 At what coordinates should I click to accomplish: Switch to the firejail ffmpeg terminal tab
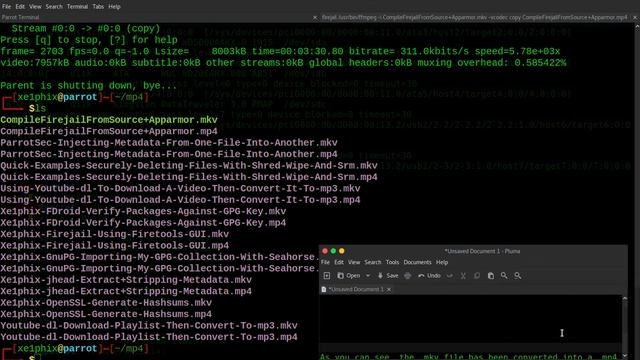click(x=474, y=18)
